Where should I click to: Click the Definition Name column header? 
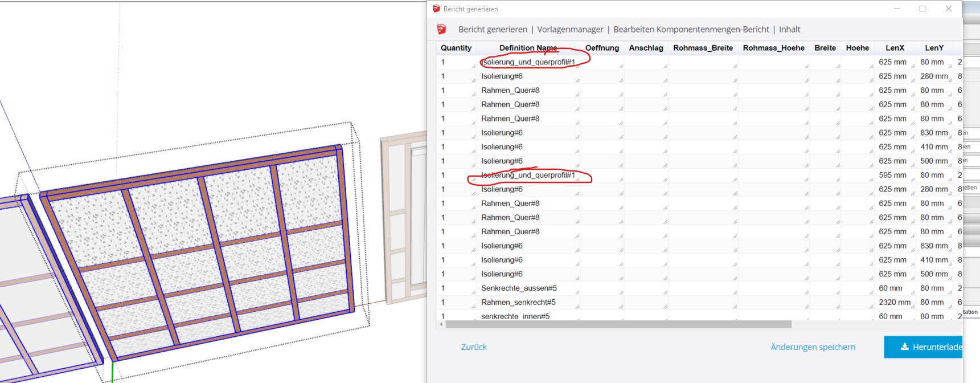click(x=528, y=48)
